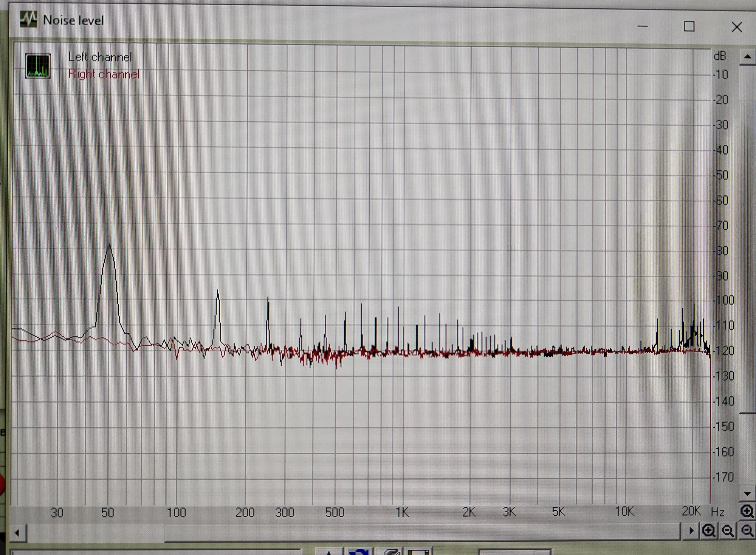756x555 pixels.
Task: Close the Noise level window
Action: [x=736, y=27]
